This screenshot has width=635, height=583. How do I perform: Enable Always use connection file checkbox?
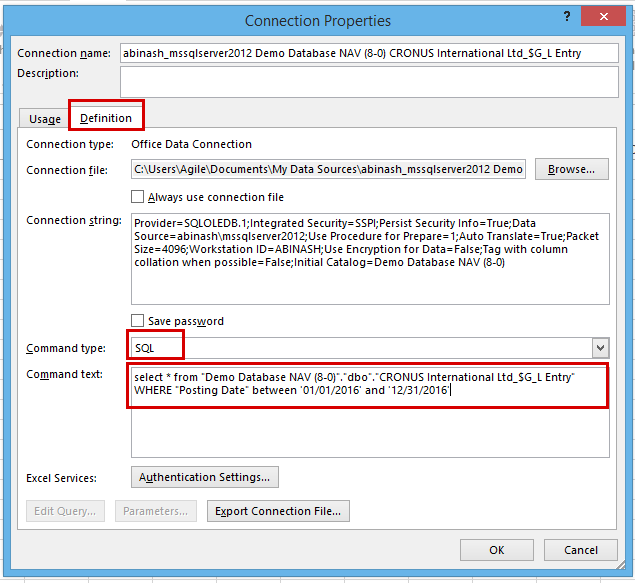[137, 197]
